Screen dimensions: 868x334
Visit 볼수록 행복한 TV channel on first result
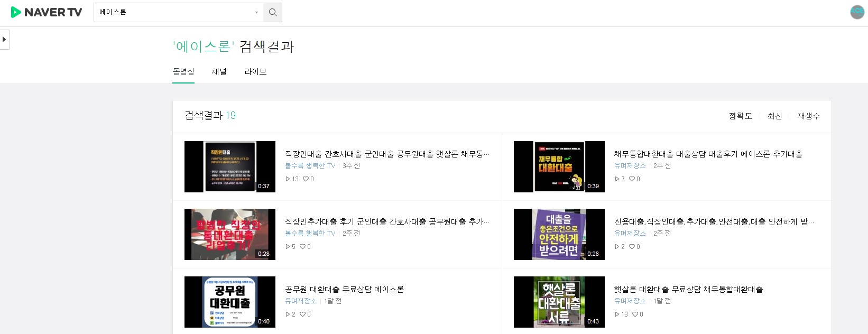(x=310, y=166)
